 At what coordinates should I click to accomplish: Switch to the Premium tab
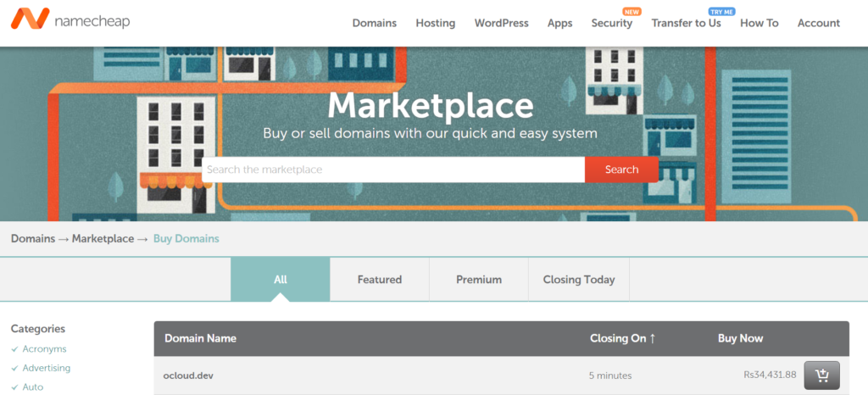479,280
